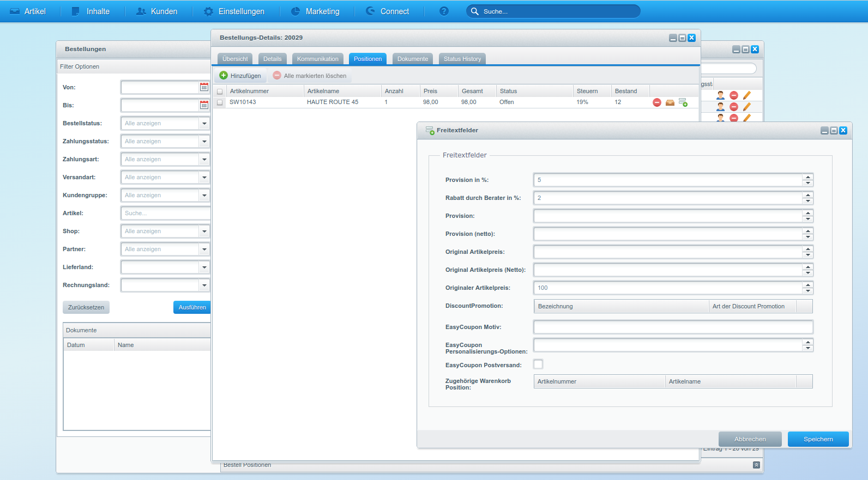Reset filters with Zurücksetzen

(x=86, y=307)
